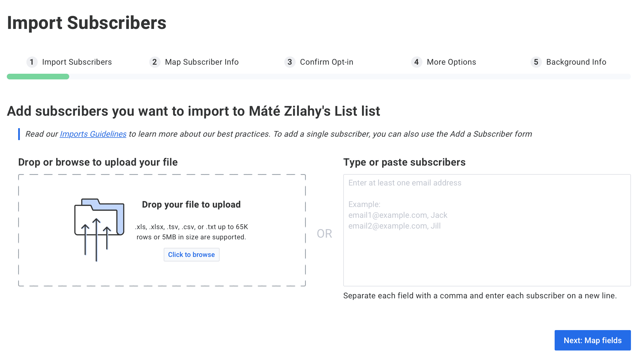The height and width of the screenshot is (359, 644).
Task: Go to Map Subscriber Info step
Action: (194, 62)
